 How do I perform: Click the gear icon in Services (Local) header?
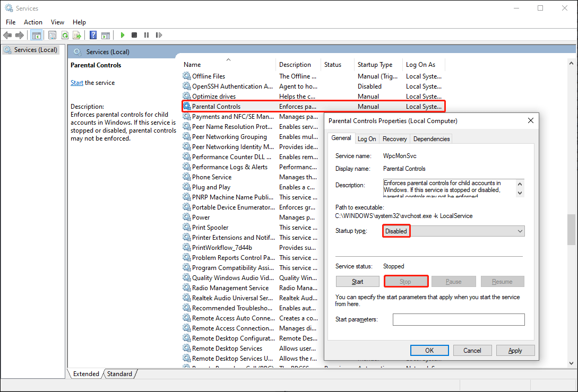pos(77,52)
